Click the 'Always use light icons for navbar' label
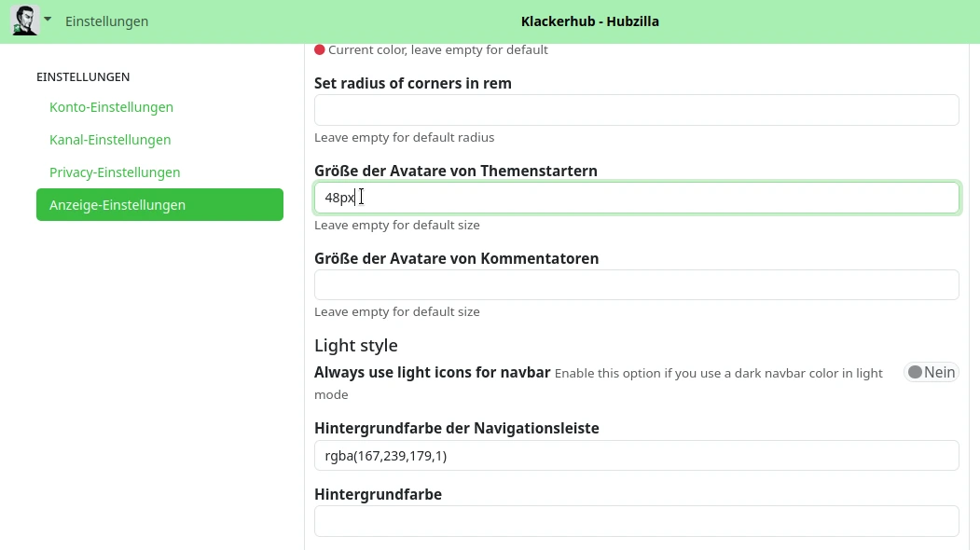The height and width of the screenshot is (550, 980). coord(432,373)
